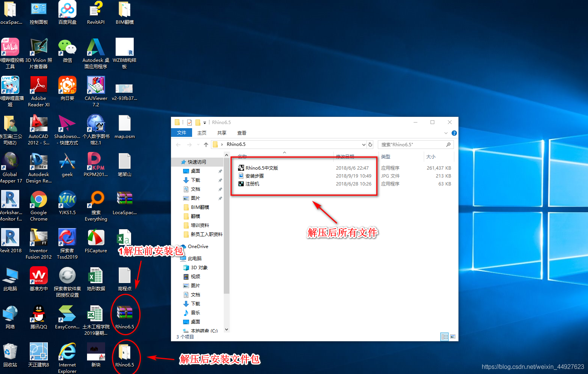
Task: Open the 向日葵 desktop shortcut
Action: tap(67, 89)
